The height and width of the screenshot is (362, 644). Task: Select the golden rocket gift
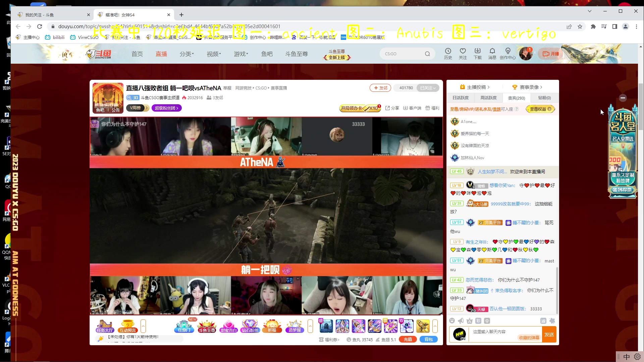click(x=423, y=326)
